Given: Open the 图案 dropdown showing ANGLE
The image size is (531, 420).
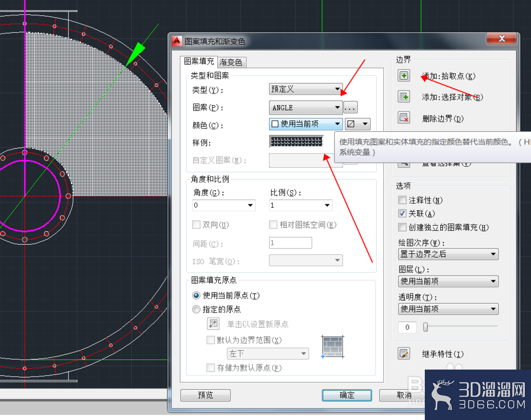Looking at the screenshot, I should (x=305, y=108).
